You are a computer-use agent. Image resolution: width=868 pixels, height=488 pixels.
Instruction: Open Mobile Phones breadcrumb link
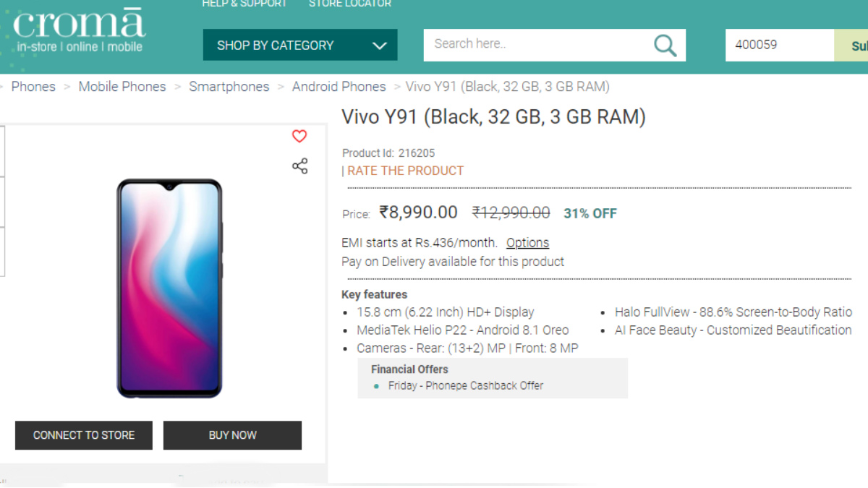(x=122, y=86)
